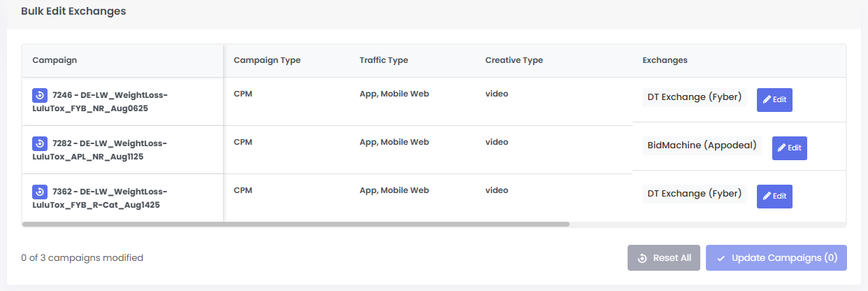Screen dimensions: 868x291
Task: Edit exchanges for campaign 7362
Action: (774, 197)
